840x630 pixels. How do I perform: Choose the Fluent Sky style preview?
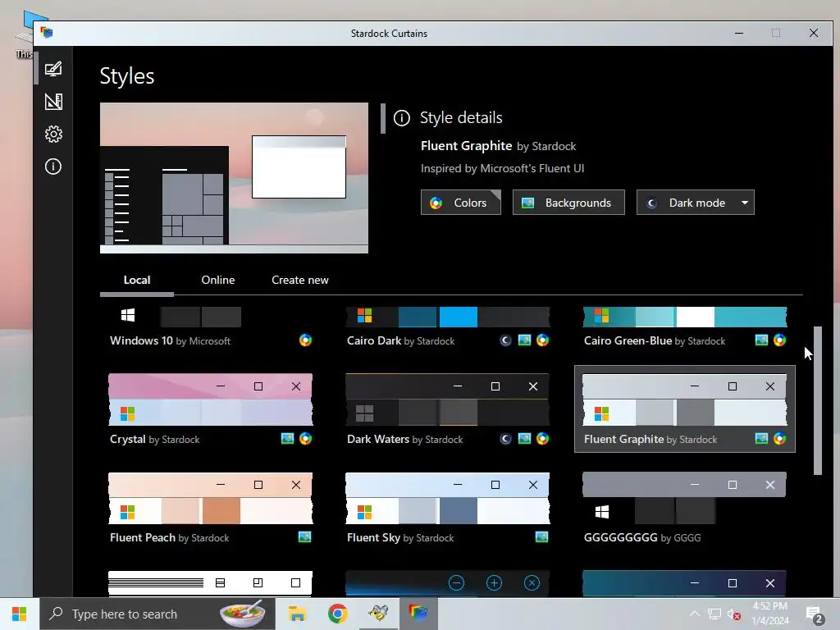click(x=447, y=498)
